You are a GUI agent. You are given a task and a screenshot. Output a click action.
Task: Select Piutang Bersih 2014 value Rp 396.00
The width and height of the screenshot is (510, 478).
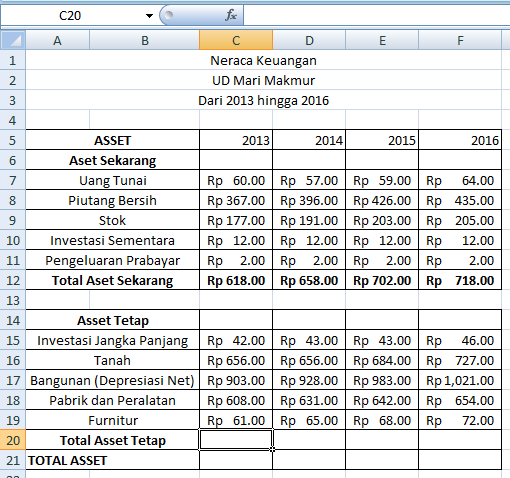coord(309,200)
